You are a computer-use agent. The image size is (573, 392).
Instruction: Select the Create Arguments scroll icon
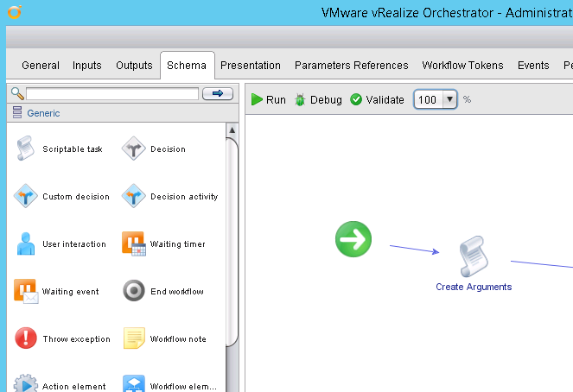click(x=474, y=256)
